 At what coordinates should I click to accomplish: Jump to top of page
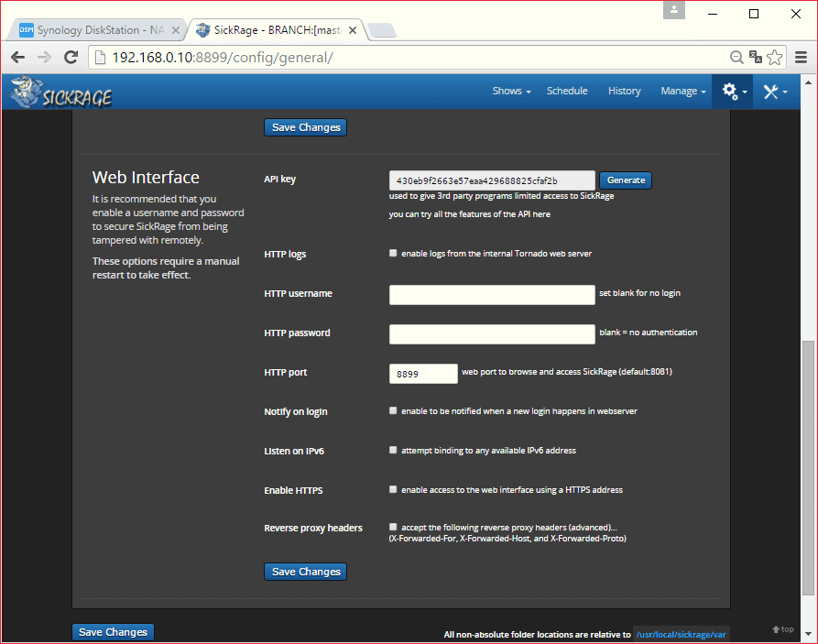pyautogui.click(x=783, y=629)
